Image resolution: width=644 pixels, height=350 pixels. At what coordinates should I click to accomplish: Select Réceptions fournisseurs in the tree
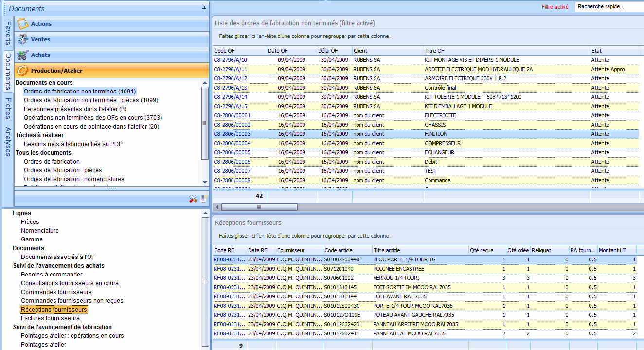coord(54,309)
